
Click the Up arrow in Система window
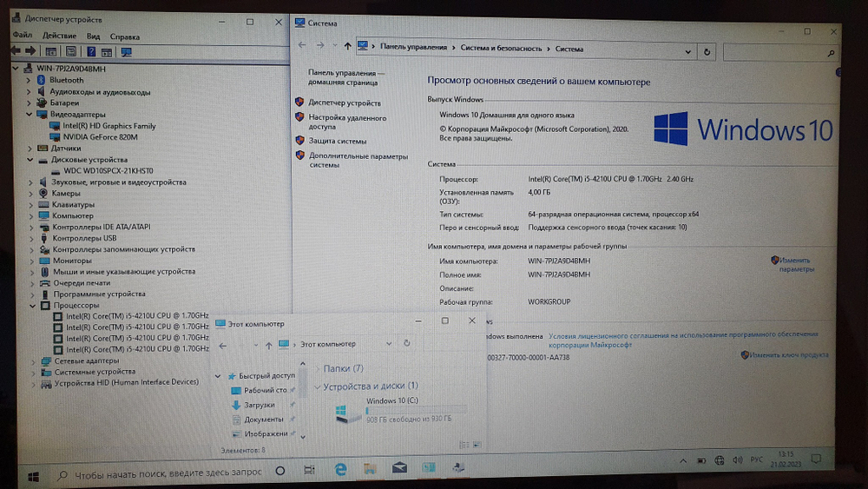pos(347,46)
